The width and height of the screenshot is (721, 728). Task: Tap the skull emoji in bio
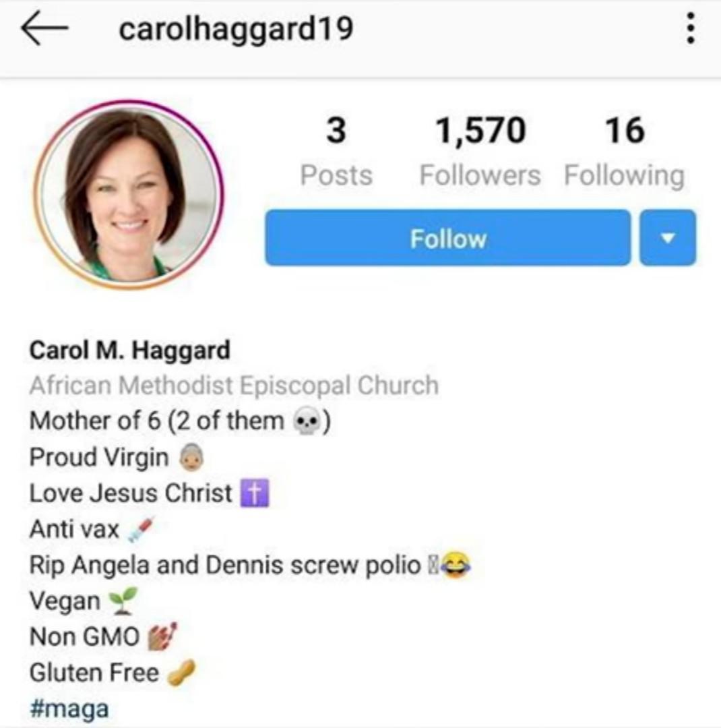click(x=307, y=421)
